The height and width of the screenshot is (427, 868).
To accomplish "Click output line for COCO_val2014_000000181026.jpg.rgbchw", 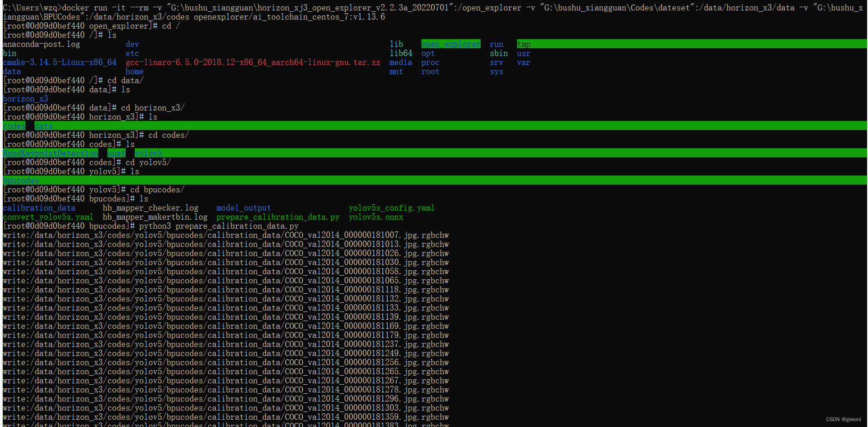I will 226,253.
